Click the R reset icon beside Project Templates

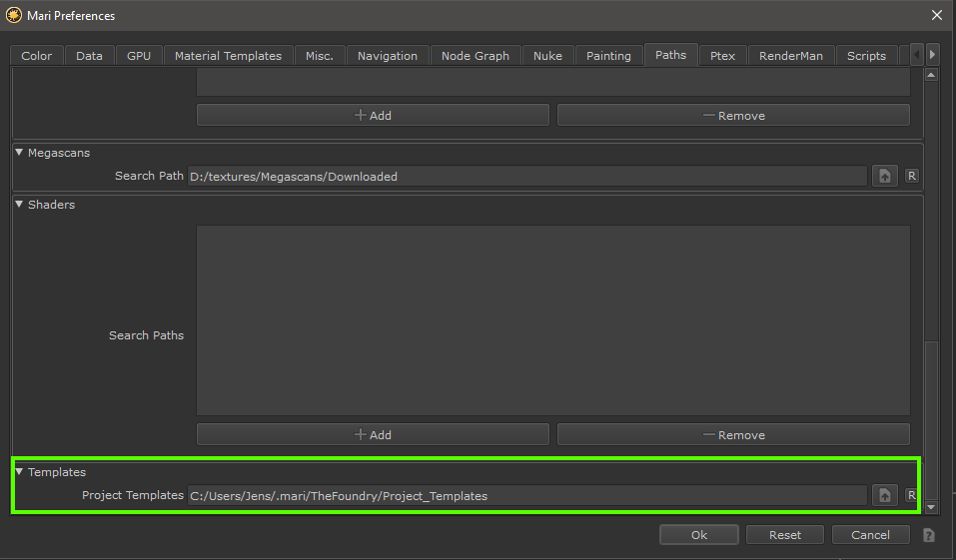911,496
